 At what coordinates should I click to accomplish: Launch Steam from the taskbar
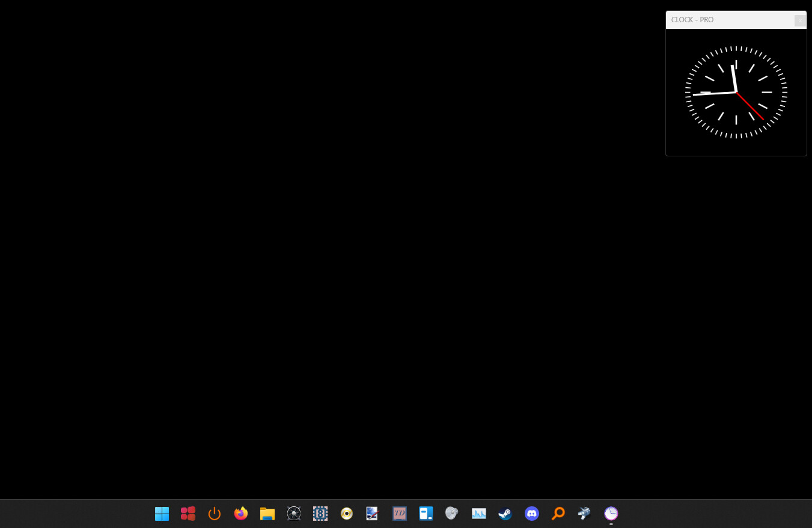pyautogui.click(x=505, y=514)
